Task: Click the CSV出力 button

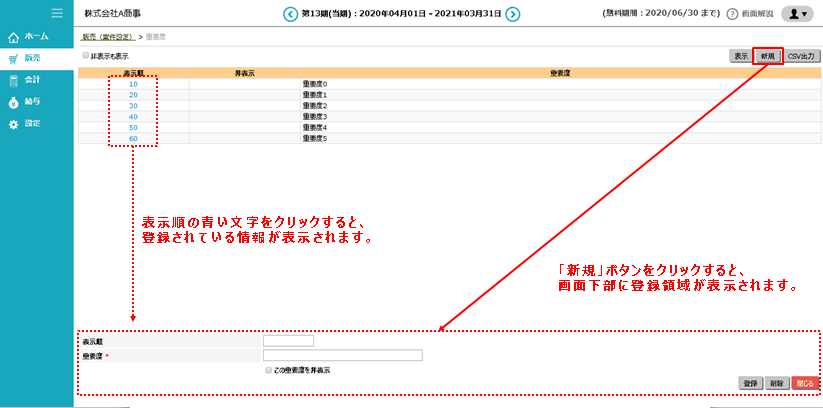Action: pos(803,56)
